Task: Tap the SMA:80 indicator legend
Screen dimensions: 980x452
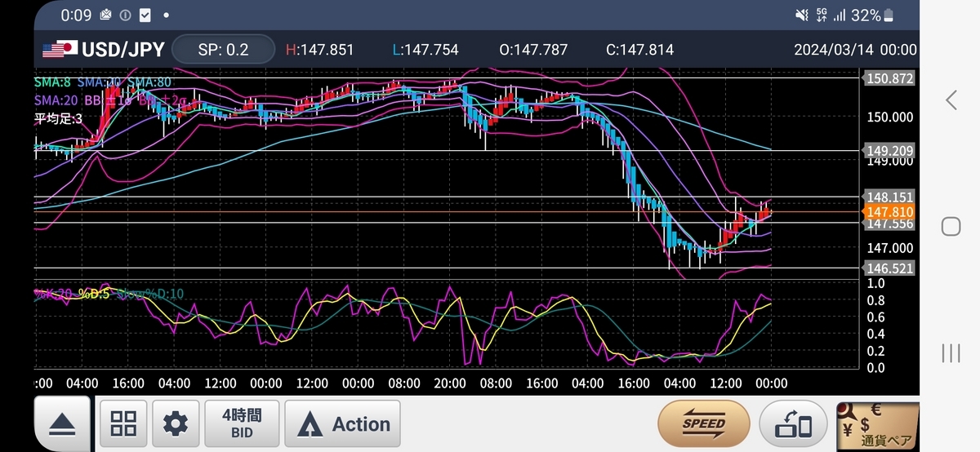Action: tap(149, 82)
